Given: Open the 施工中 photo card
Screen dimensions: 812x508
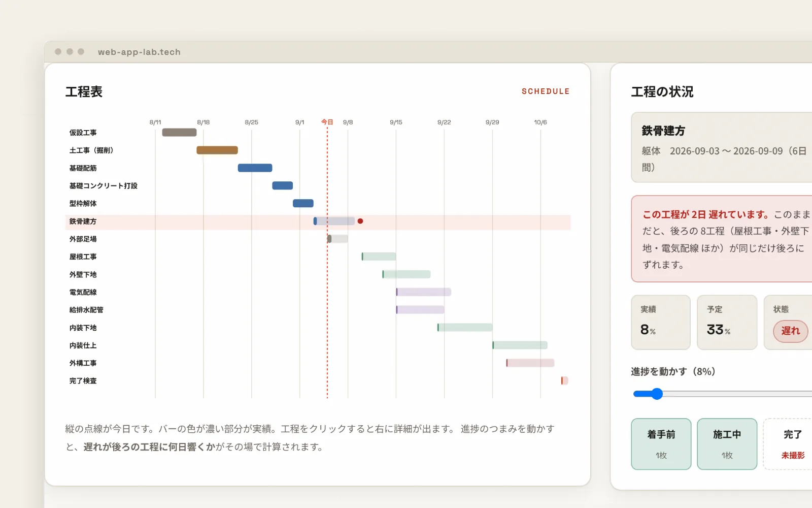Looking at the screenshot, I should (x=727, y=444).
